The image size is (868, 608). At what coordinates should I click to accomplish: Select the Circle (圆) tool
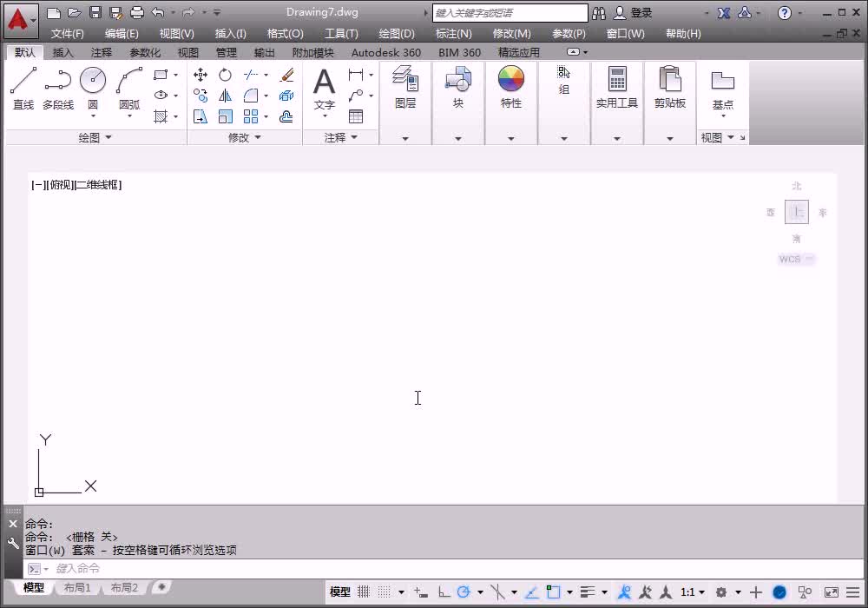point(93,81)
